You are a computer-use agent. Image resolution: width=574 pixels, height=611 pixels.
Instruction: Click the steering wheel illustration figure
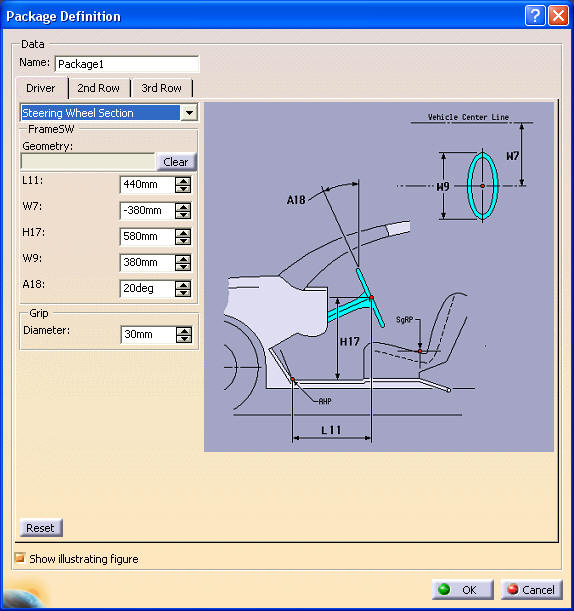(x=379, y=277)
